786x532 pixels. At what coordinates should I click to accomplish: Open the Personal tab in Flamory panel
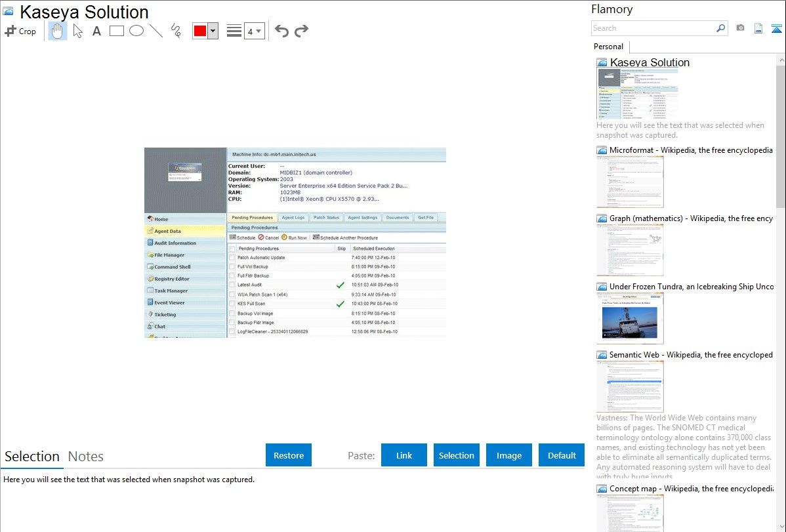(x=608, y=47)
